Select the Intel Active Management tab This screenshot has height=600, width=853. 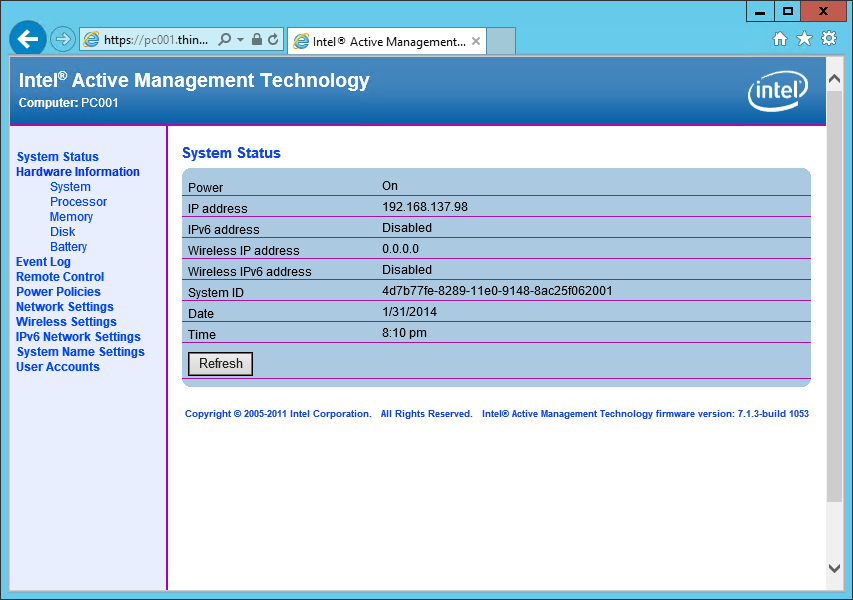tap(387, 41)
